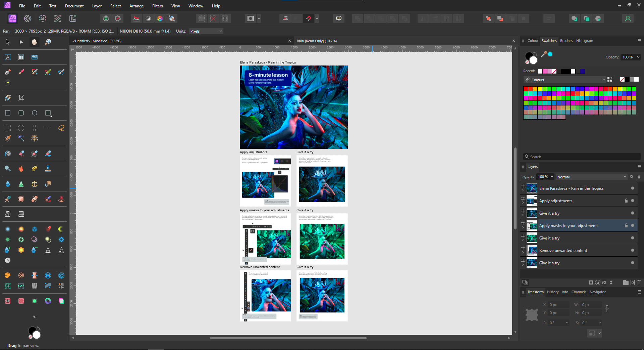This screenshot has height=350, width=644.
Task: Pick the colour picker eyedropper in Swatches
Action: click(544, 54)
